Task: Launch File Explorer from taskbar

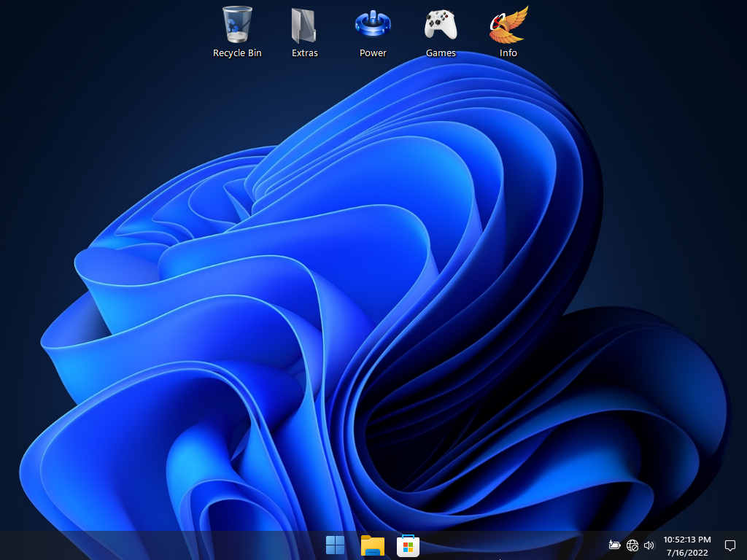Action: coord(373,545)
